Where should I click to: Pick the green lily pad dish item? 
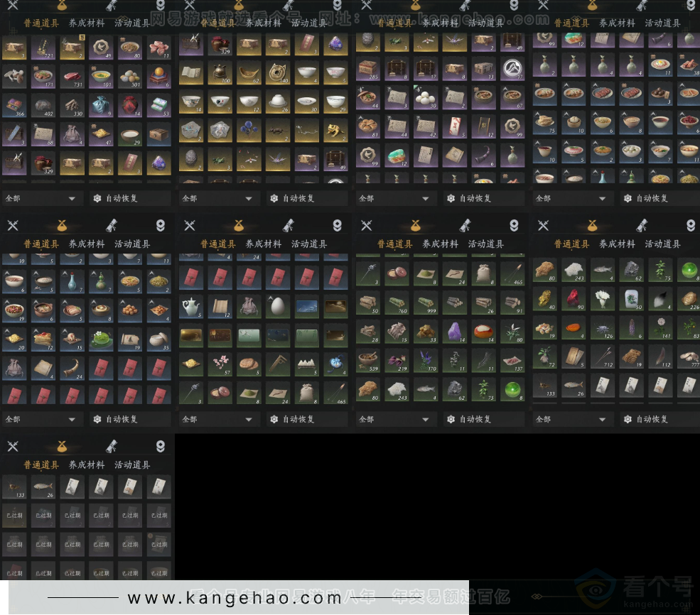point(100,339)
